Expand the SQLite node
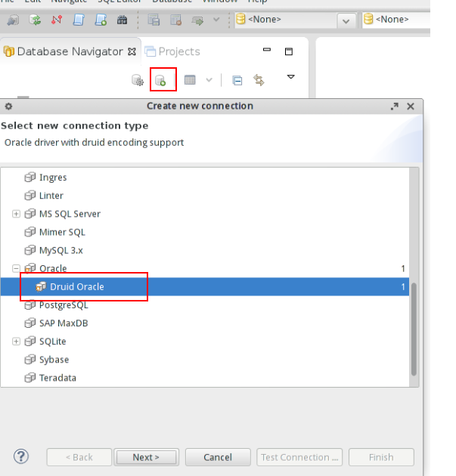The height and width of the screenshot is (476, 456). tap(16, 342)
